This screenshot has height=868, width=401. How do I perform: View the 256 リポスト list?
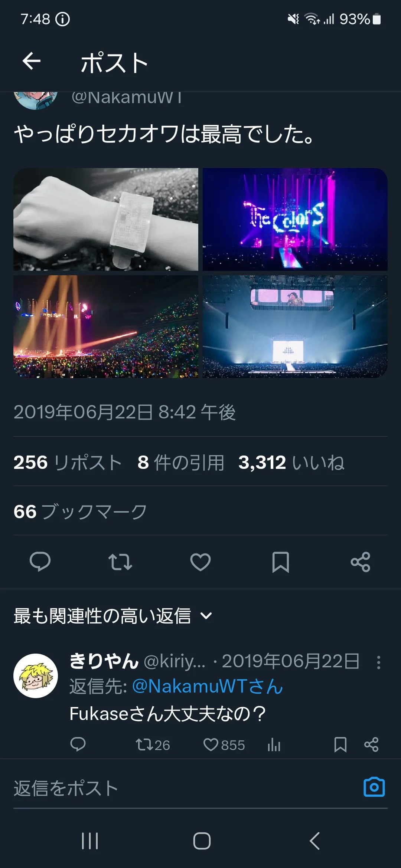tap(68, 463)
